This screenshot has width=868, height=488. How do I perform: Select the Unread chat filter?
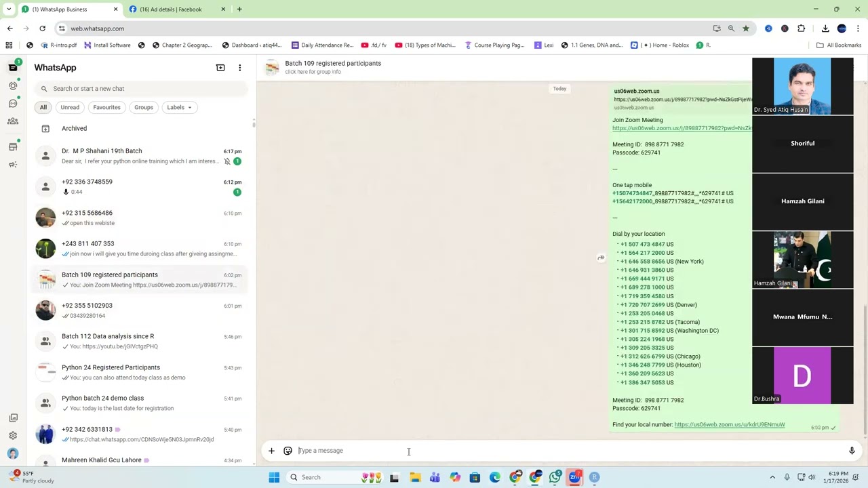coord(70,107)
